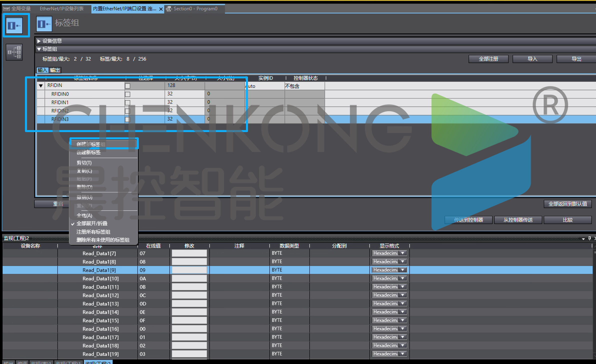This screenshot has width=596, height=364.
Task: Click the modify field for Read_Data1[16]
Action: [189, 329]
